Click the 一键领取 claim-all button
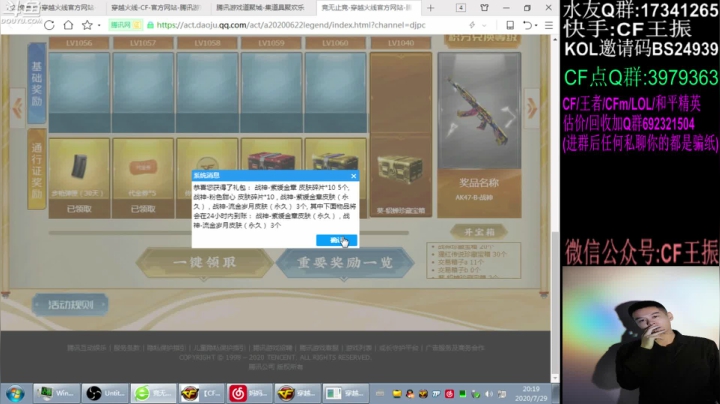 click(x=205, y=263)
